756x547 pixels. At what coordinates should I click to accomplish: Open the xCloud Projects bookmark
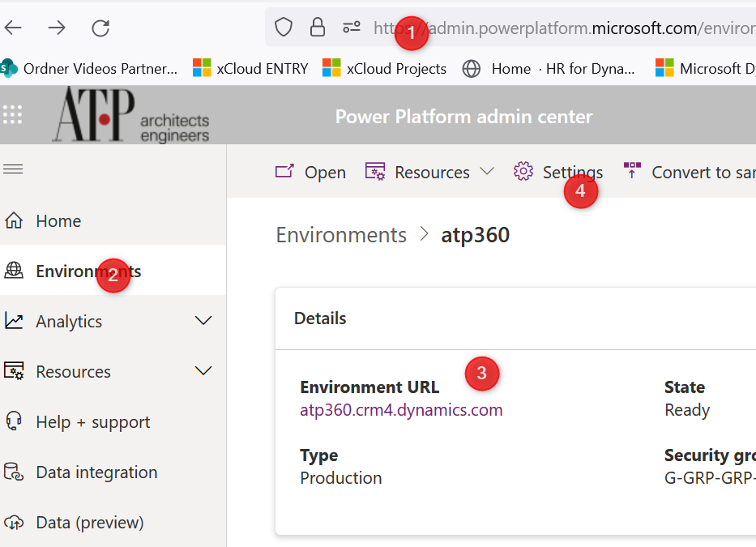point(385,69)
